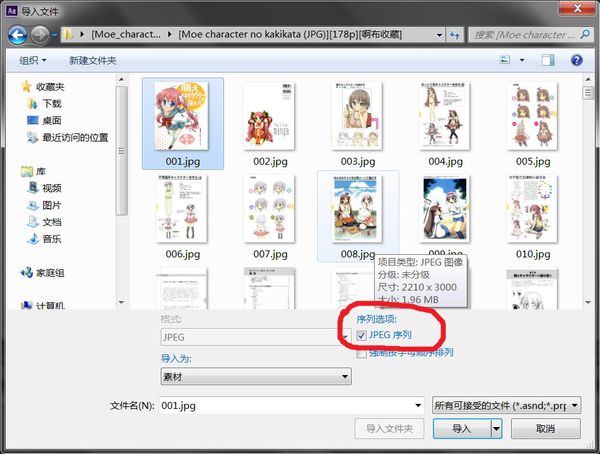Toggle the 强制按字母顺序排列 checkbox
Image resolution: width=600 pixels, height=454 pixels.
361,353
